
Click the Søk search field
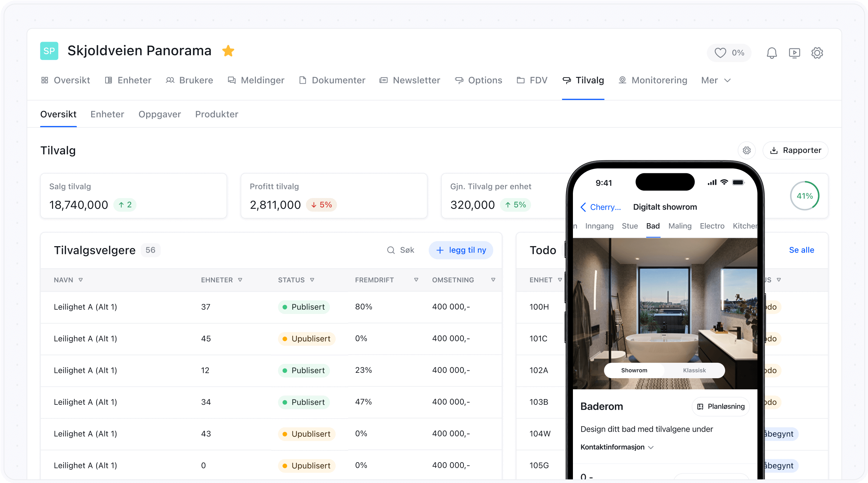tap(401, 250)
